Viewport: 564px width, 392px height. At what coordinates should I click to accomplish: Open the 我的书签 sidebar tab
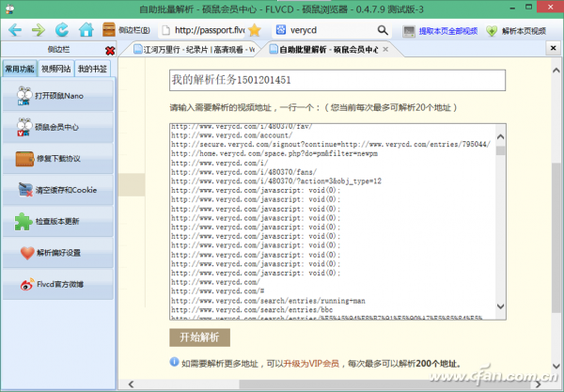click(x=92, y=69)
